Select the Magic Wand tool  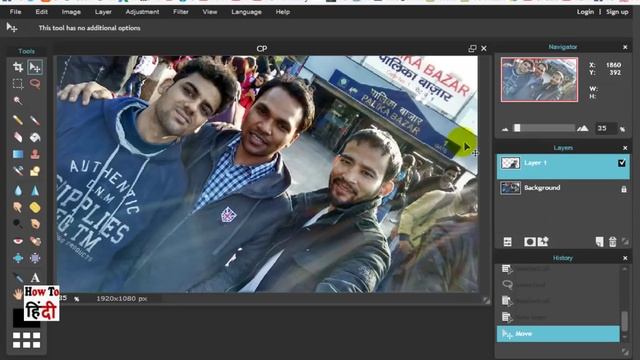pyautogui.click(x=18, y=101)
